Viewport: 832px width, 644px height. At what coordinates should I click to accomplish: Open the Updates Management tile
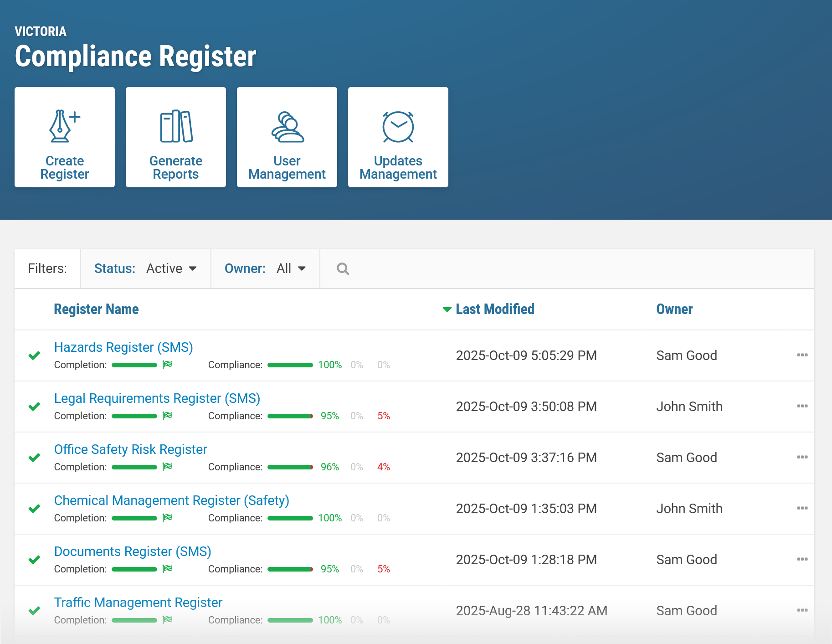pos(398,137)
